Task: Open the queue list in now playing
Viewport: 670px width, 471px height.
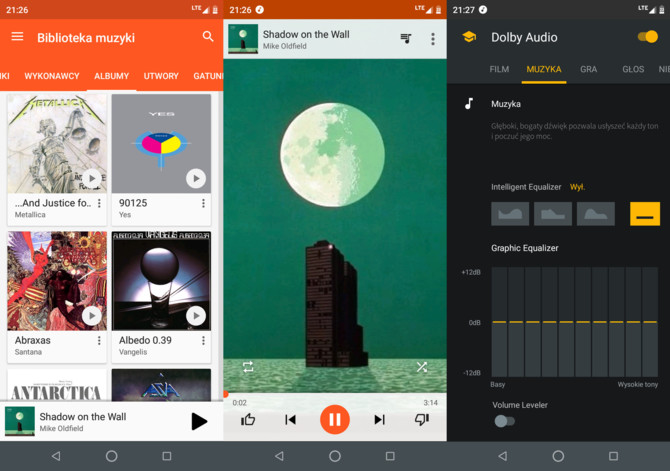Action: coord(406,38)
